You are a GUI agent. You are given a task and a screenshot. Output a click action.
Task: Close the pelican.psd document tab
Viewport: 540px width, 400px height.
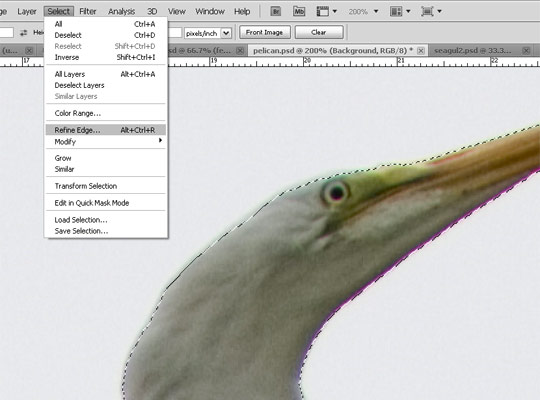(421, 51)
